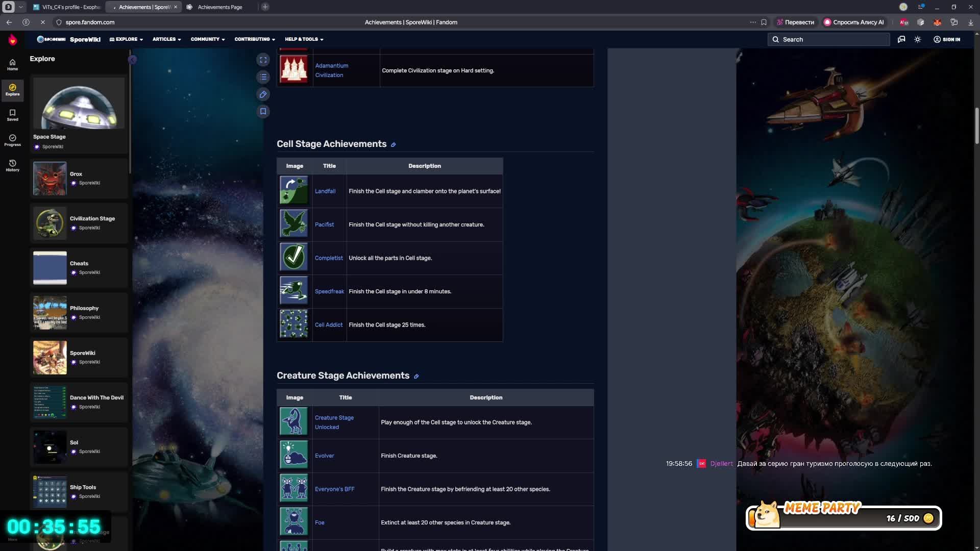
Task: Edit the Creature Stage Achievements section
Action: pos(416,377)
